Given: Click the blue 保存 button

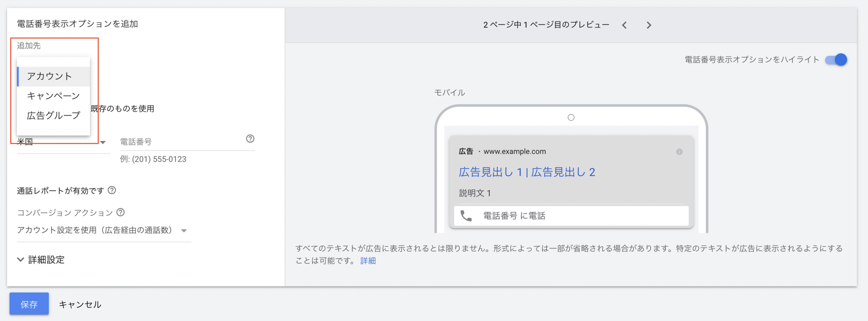Looking at the screenshot, I should click(29, 304).
